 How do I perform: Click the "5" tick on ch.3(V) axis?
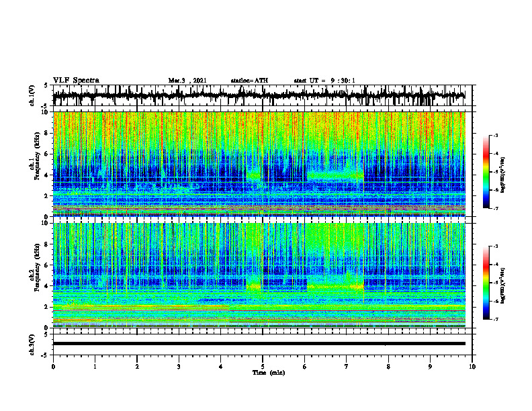[46, 334]
